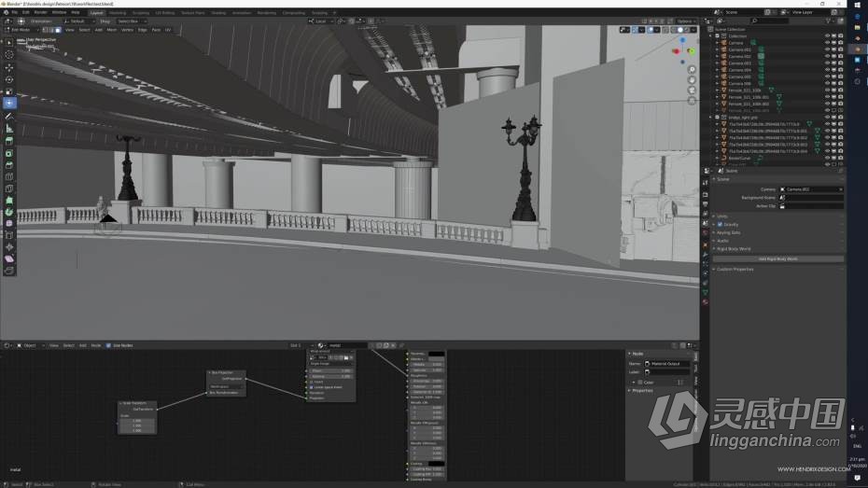Toggle the Use Nodes checkbox

pos(108,345)
